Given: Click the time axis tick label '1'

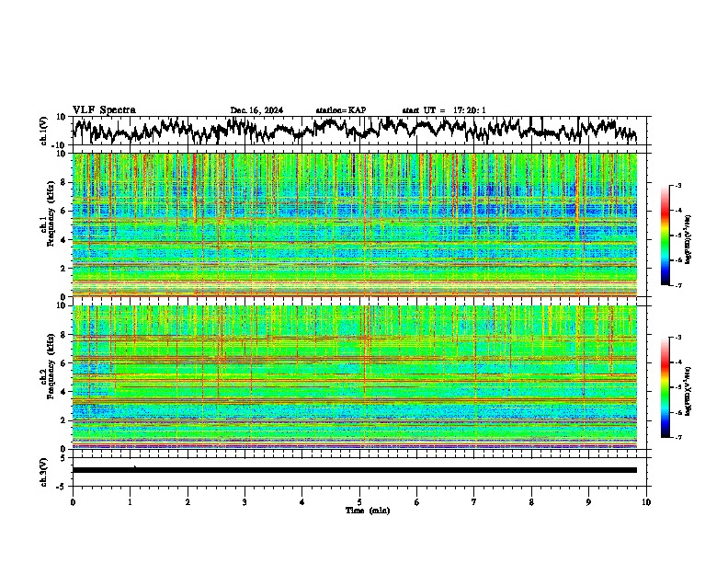Looking at the screenshot, I should coord(130,502).
